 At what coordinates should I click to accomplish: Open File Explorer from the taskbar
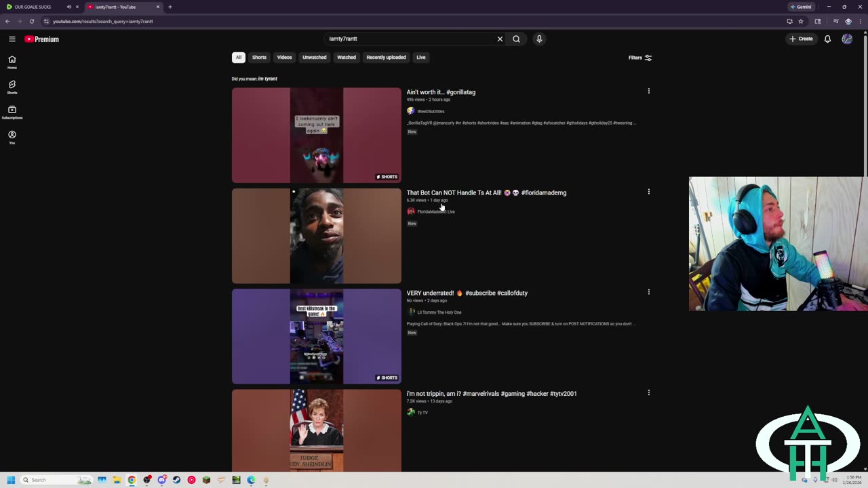coord(117,480)
